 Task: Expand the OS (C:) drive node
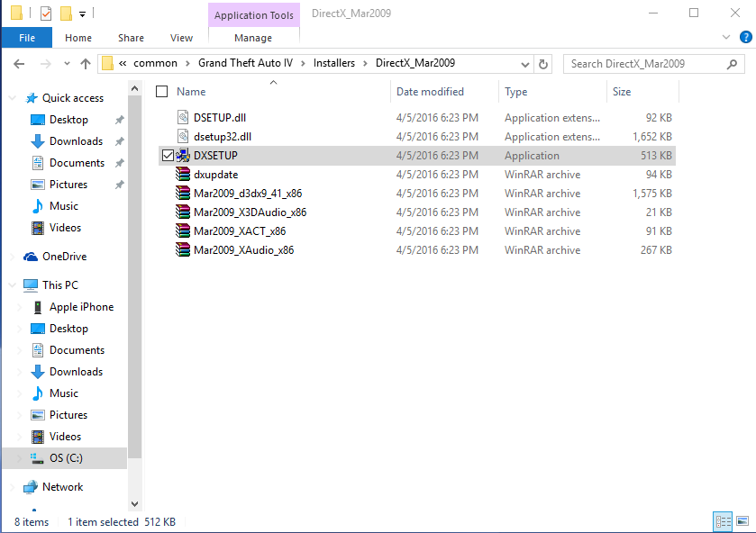point(20,457)
